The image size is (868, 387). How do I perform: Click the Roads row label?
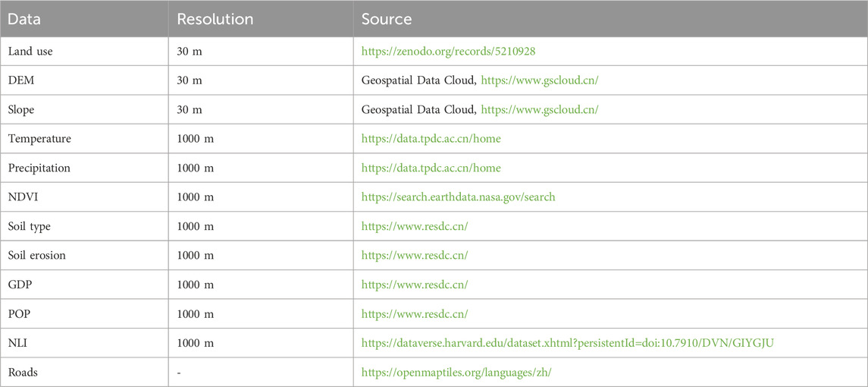pyautogui.click(x=21, y=372)
